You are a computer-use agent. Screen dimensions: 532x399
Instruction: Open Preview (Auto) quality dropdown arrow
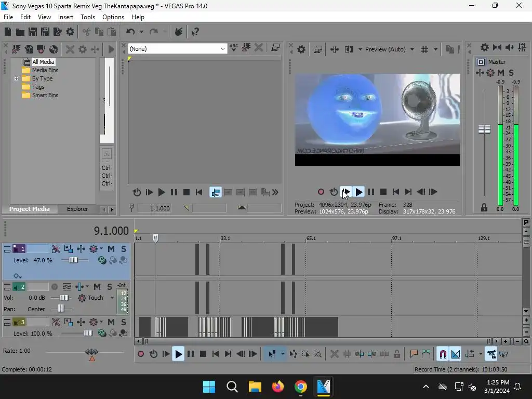pyautogui.click(x=412, y=49)
